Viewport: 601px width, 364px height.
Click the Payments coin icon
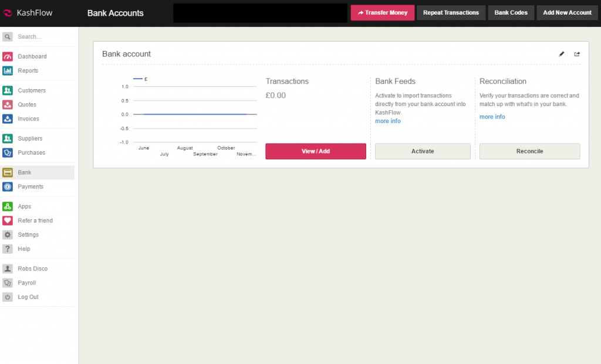(7, 187)
